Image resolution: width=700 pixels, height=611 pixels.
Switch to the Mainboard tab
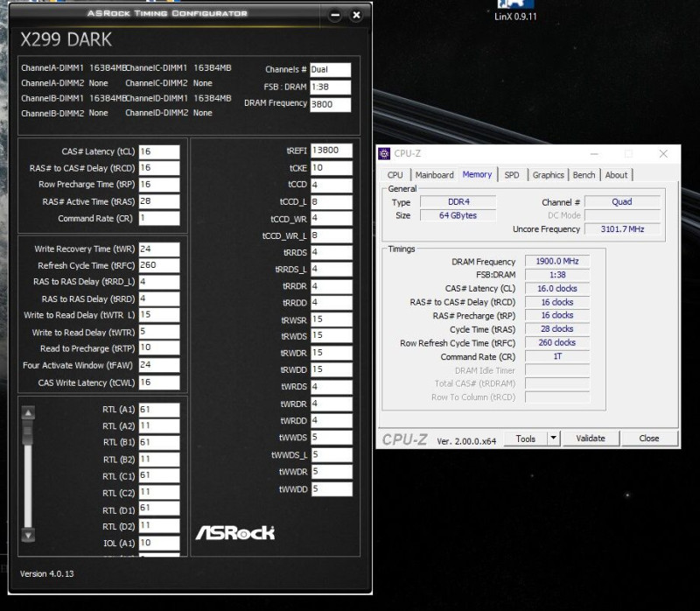point(434,175)
